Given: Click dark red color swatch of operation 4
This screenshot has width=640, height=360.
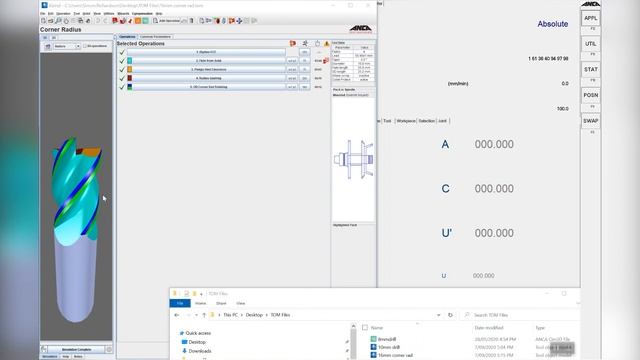Looking at the screenshot, I should (129, 78).
